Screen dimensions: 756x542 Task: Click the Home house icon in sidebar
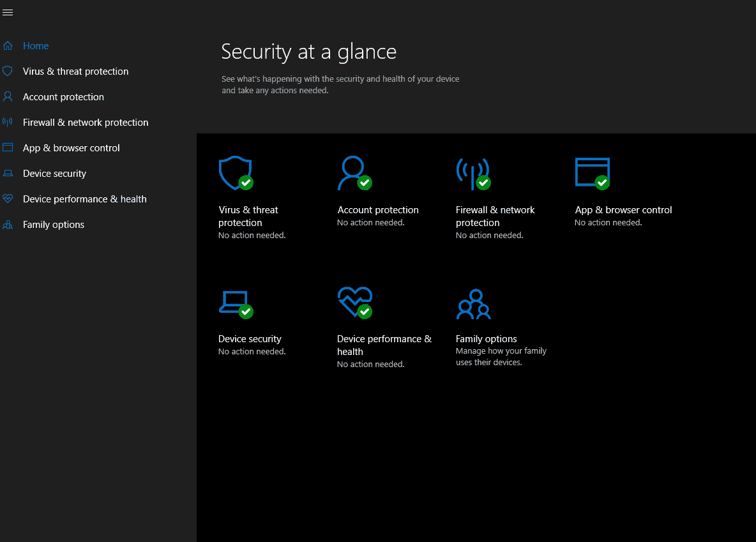click(8, 46)
